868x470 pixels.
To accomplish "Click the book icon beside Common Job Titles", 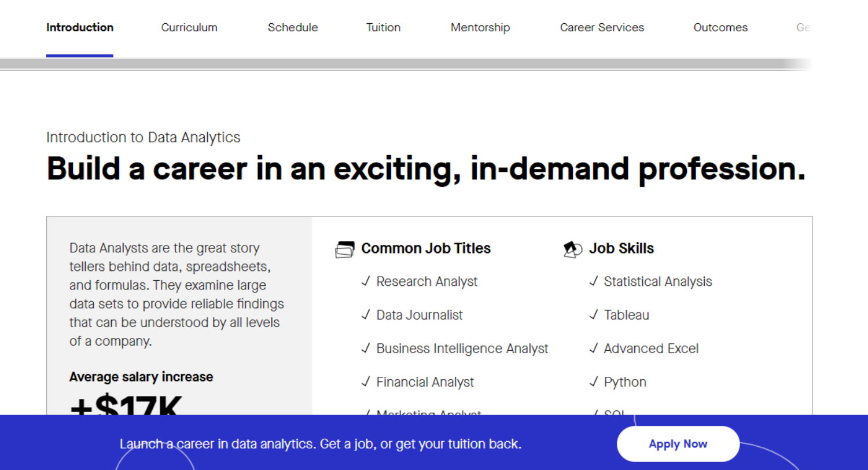I will click(x=345, y=248).
